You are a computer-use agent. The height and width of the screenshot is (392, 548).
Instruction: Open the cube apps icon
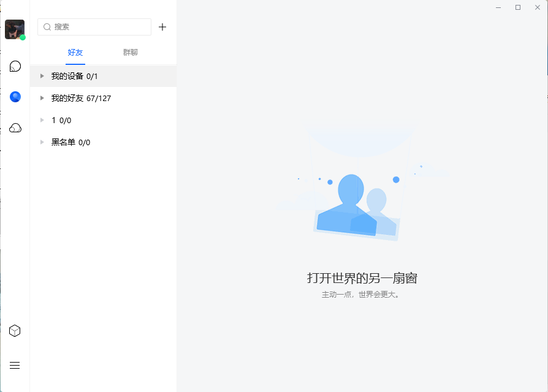(15, 331)
